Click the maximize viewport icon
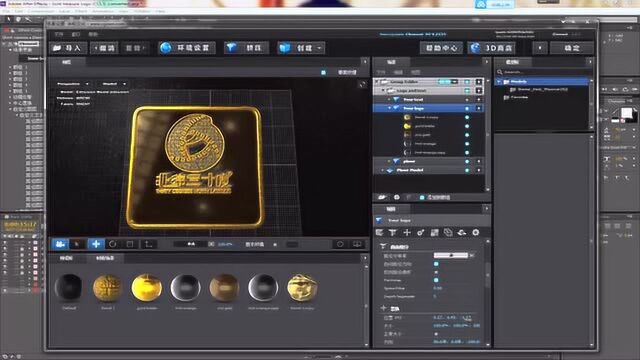This screenshot has height=360, width=640. click(x=362, y=84)
